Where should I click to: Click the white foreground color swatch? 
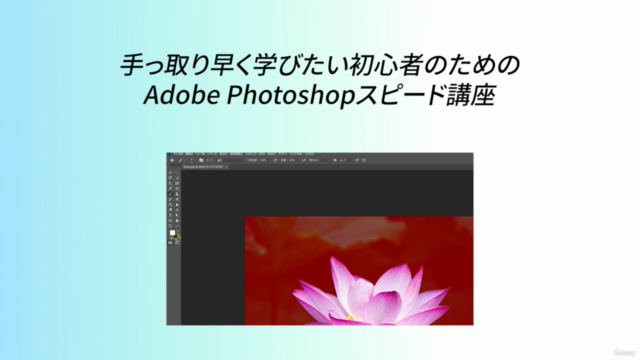point(173,233)
